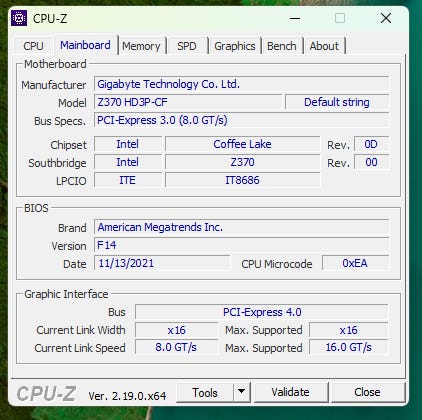Select the Manufacturer field Gigabyte Technology Co. Ltd.

tap(241, 84)
